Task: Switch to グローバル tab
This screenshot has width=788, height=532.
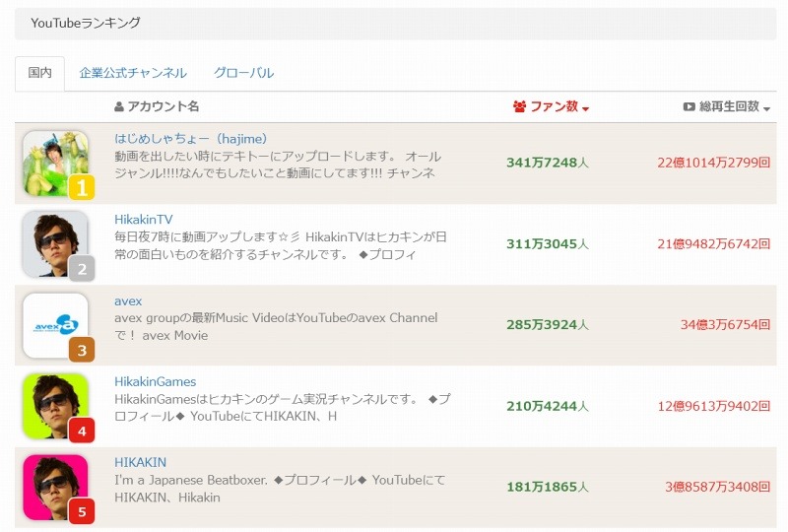Action: [x=243, y=73]
